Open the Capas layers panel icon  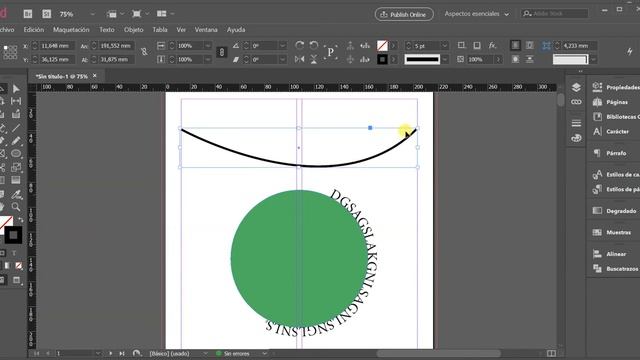[x=576, y=87]
